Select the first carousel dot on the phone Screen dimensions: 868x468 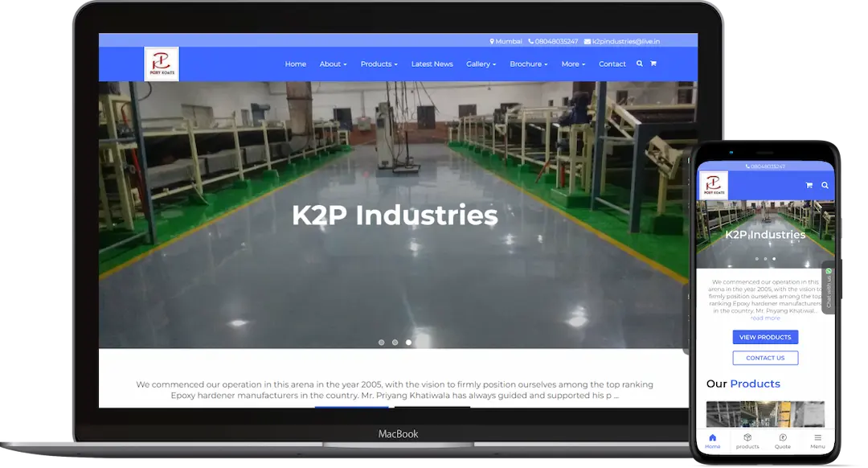point(757,259)
